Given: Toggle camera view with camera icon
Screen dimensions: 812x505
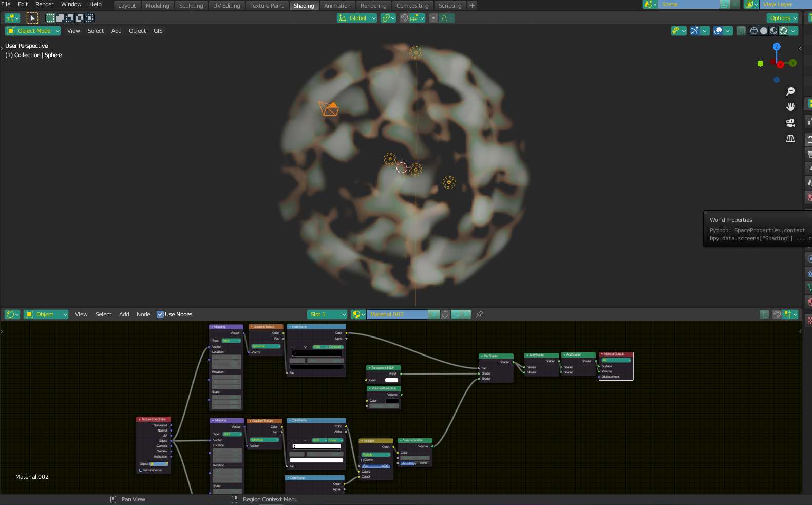Looking at the screenshot, I should [790, 123].
